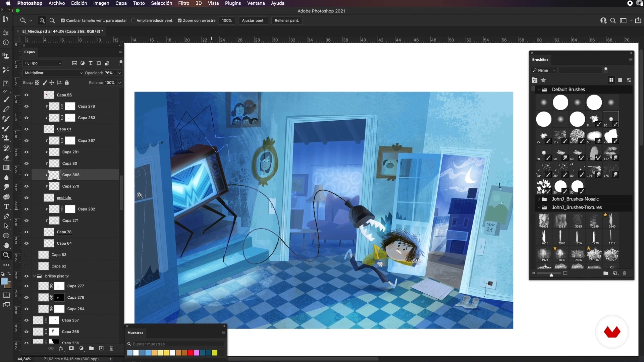Select the El_Miedo.psd document tab
644x362 pixels.
point(62,31)
